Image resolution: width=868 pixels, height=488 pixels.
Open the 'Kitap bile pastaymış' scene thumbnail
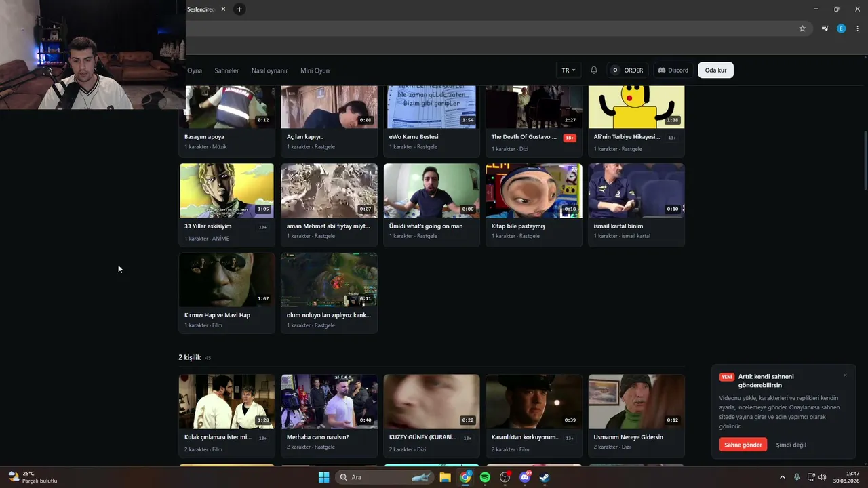pos(534,190)
